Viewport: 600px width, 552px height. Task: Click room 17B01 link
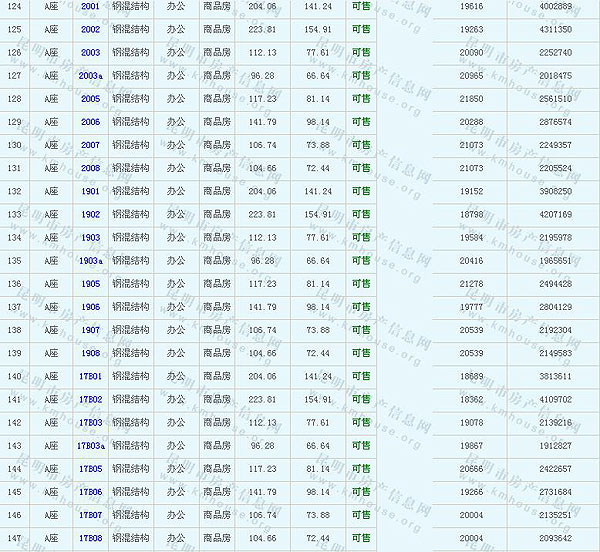pos(90,376)
